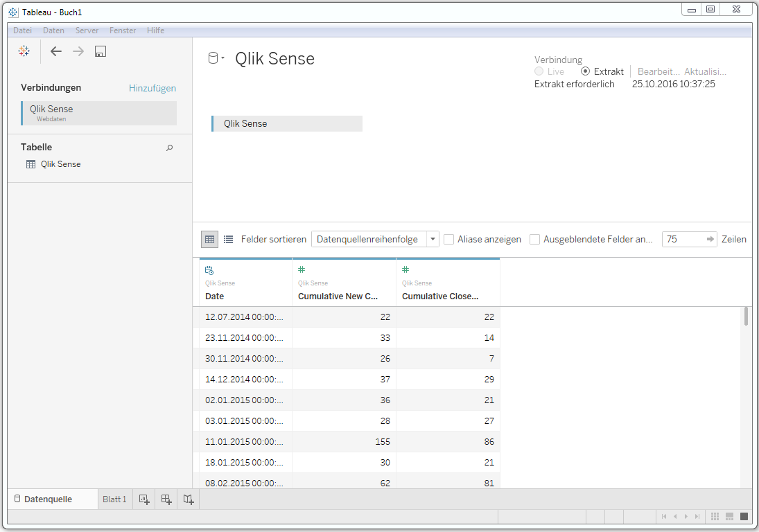Screen dimensions: 759x532
Task: Maximize the Tableau window
Action: click(x=710, y=9)
